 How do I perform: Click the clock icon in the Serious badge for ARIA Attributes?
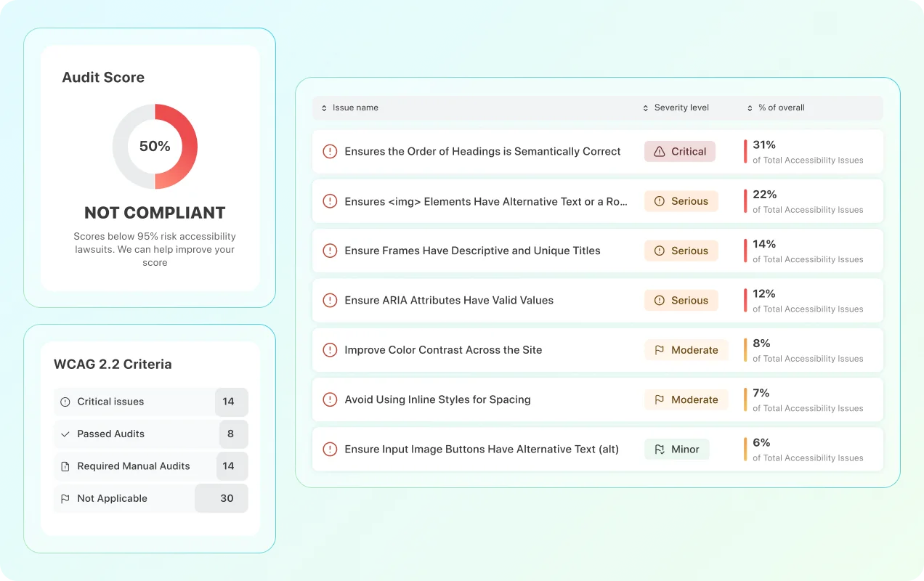660,301
